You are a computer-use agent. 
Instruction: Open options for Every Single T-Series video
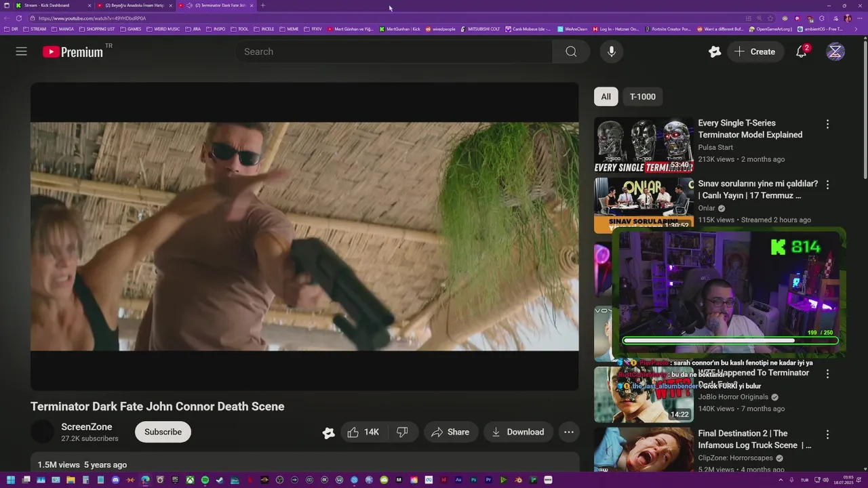[x=827, y=124]
